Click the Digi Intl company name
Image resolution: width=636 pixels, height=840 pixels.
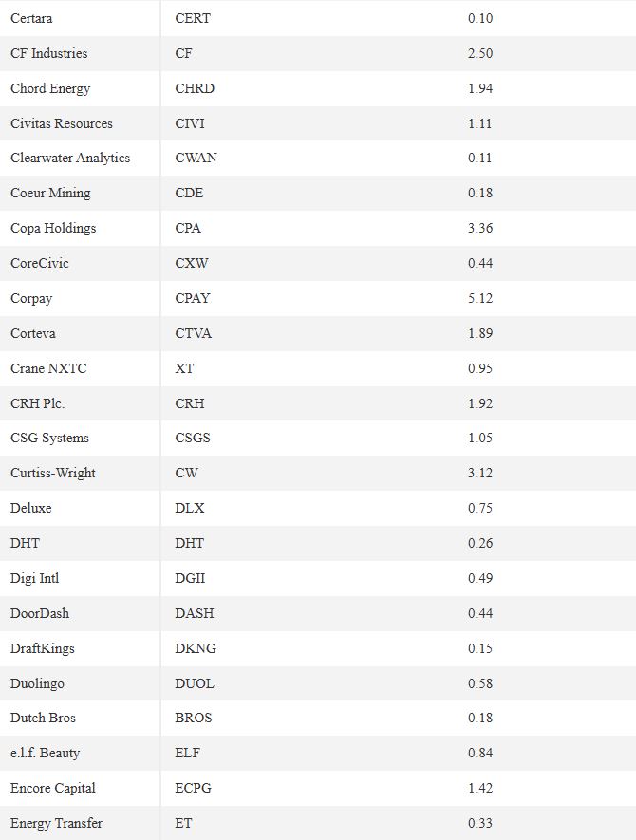[x=35, y=579]
